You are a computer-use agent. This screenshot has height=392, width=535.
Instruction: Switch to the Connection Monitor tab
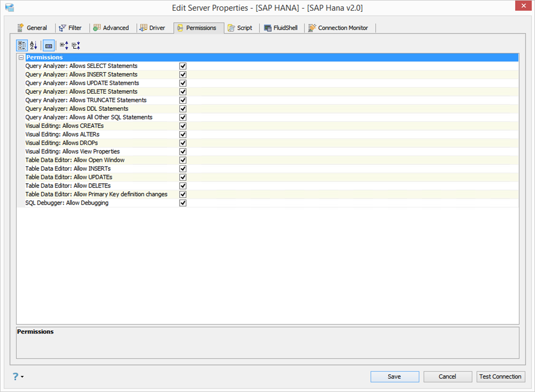click(338, 28)
